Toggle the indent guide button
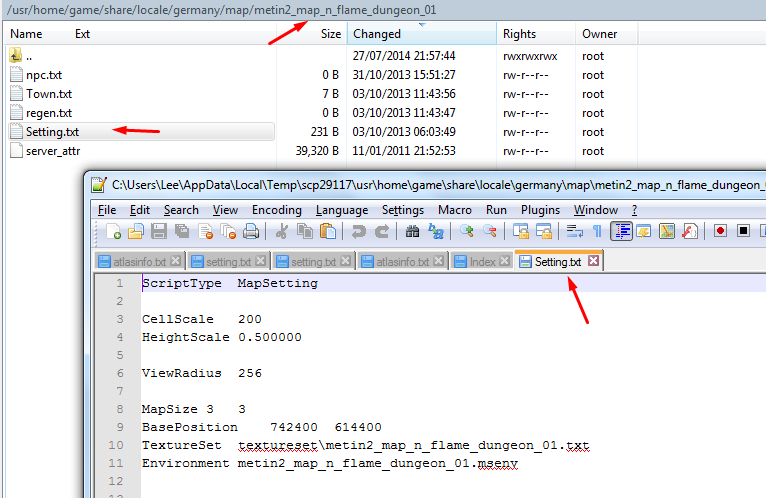 tap(621, 231)
